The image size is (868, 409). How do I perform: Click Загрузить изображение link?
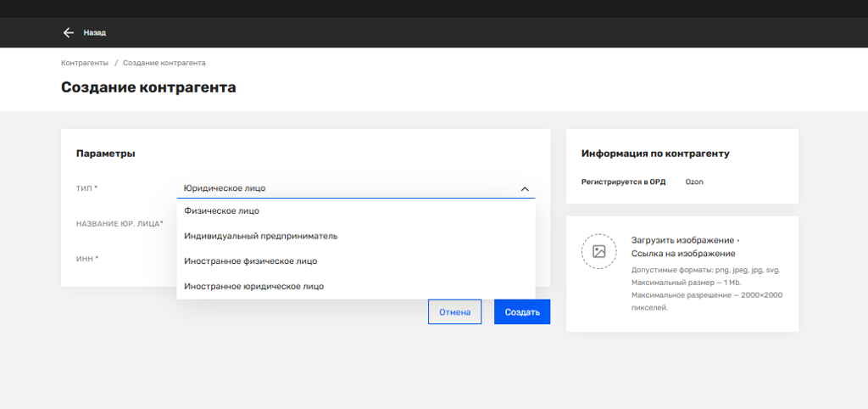tap(682, 240)
